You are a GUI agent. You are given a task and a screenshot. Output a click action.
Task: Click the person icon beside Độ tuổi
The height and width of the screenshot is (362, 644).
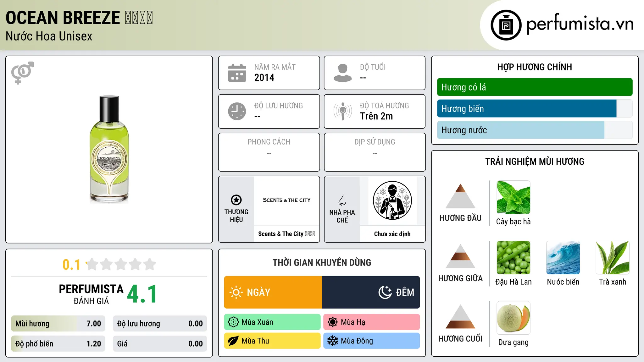tap(342, 73)
